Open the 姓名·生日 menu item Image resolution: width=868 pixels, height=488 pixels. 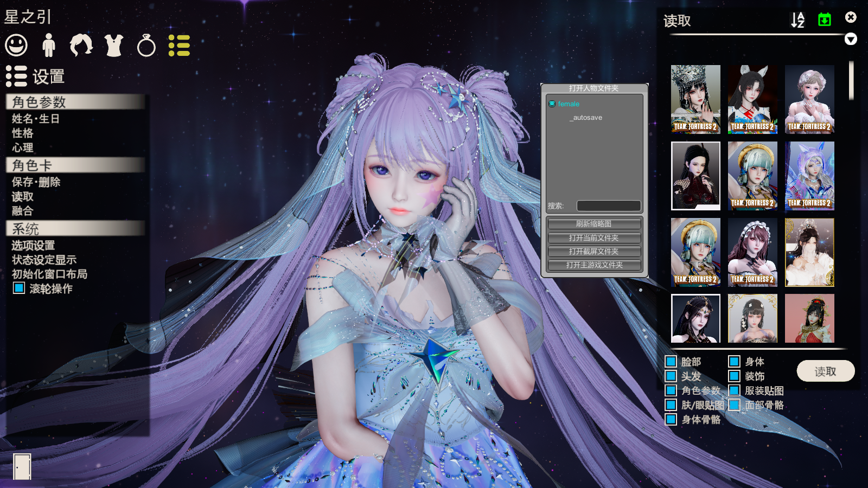36,119
